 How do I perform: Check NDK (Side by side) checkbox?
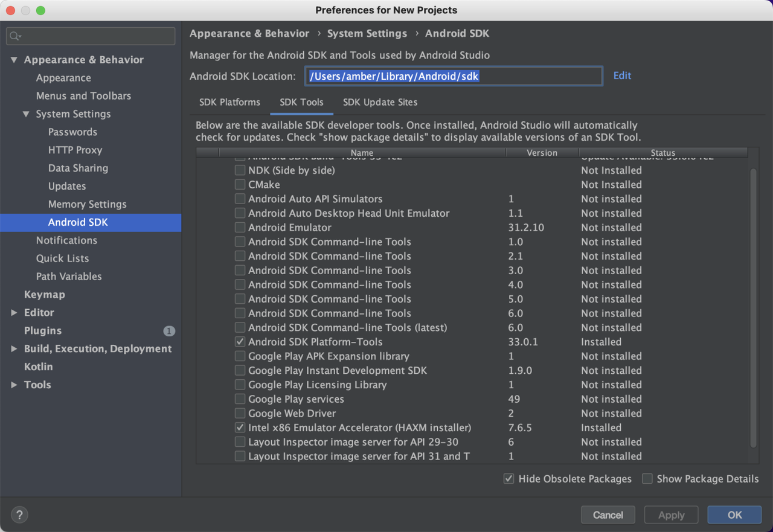240,170
